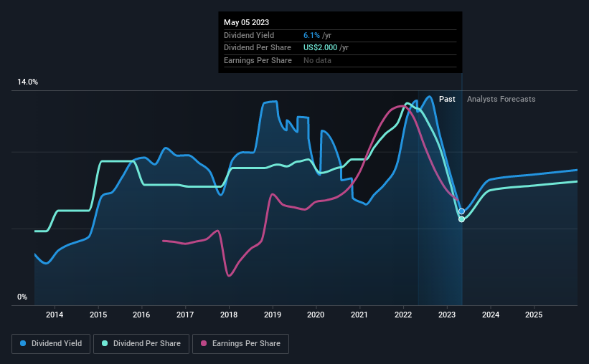The height and width of the screenshot is (364, 589).
Task: Toggle the Dividend Per Share legend button
Action: [x=141, y=344]
